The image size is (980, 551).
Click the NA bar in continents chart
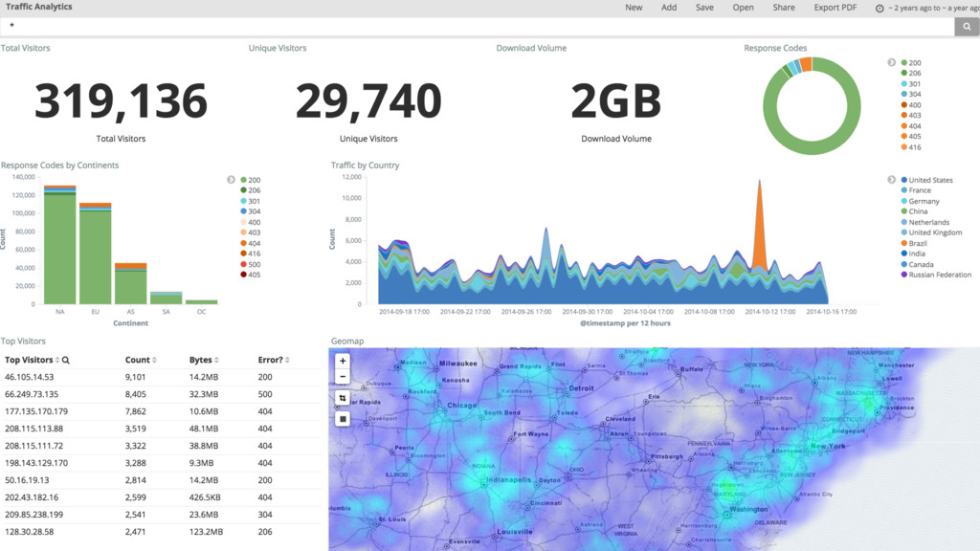click(x=60, y=245)
